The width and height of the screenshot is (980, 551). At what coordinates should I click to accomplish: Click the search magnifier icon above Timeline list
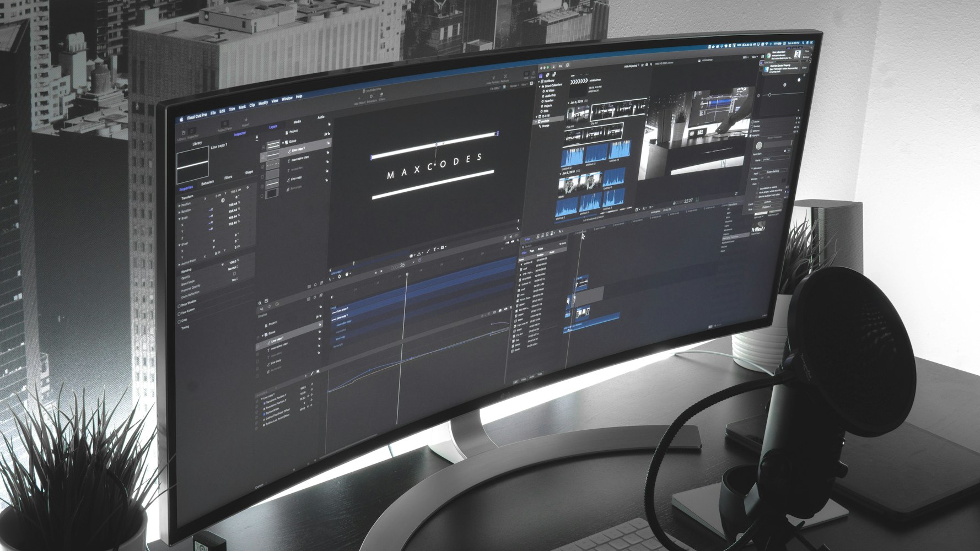tap(261, 302)
